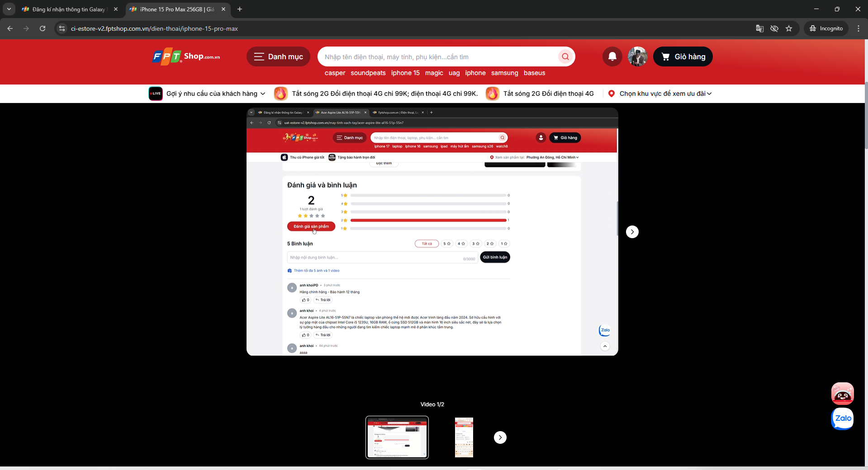Open the user profile avatar

tap(638, 56)
